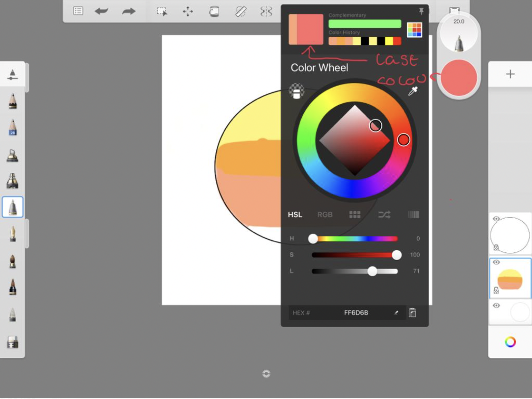532x399 pixels.
Task: Click the S saturation slider handle
Action: tap(397, 255)
